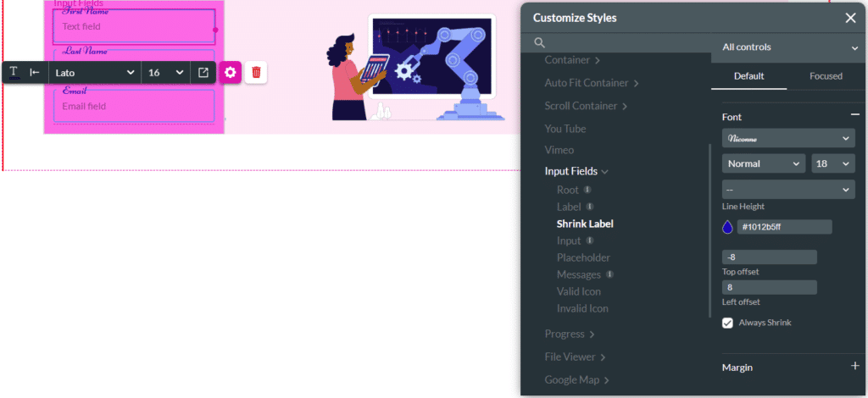Select Placeholder under Input Fields
The width and height of the screenshot is (868, 398).
583,257
